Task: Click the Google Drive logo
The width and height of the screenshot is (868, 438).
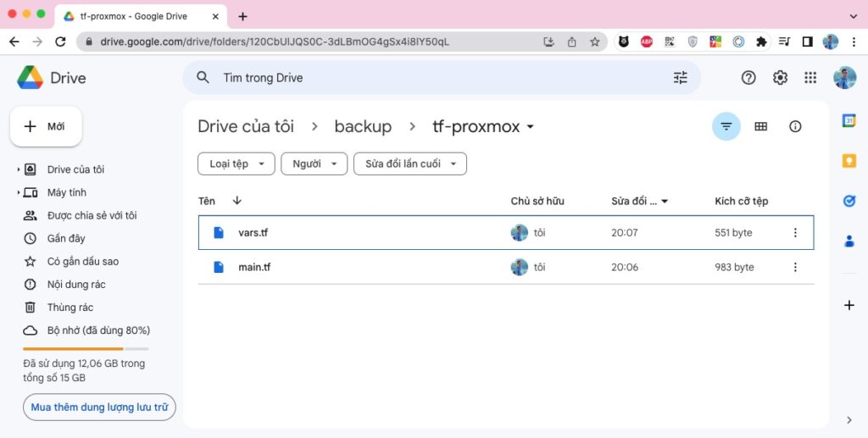Action: coord(30,78)
